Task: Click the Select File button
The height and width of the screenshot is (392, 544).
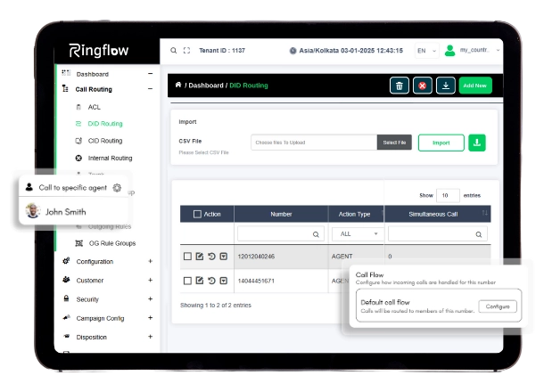Action: pyautogui.click(x=394, y=143)
